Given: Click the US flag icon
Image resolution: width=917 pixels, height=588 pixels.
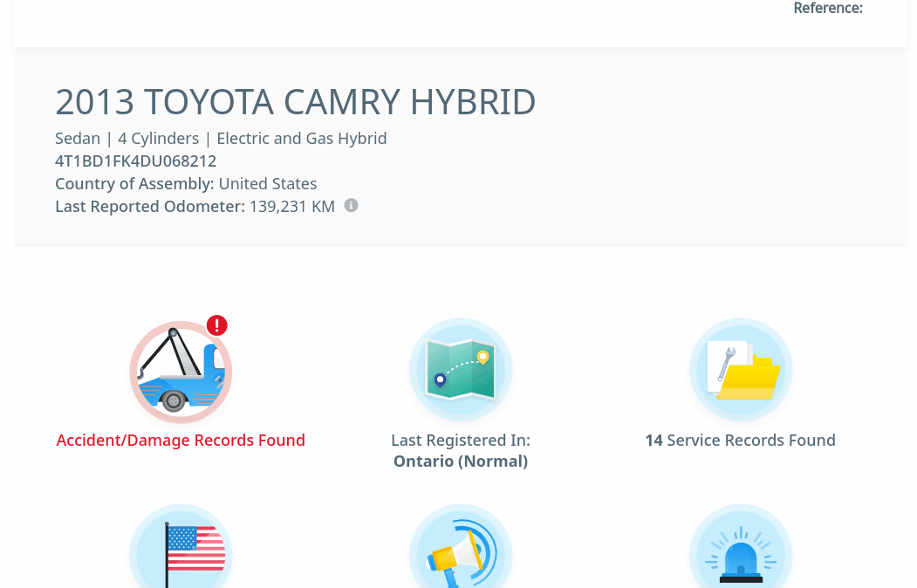Looking at the screenshot, I should coord(181,546).
